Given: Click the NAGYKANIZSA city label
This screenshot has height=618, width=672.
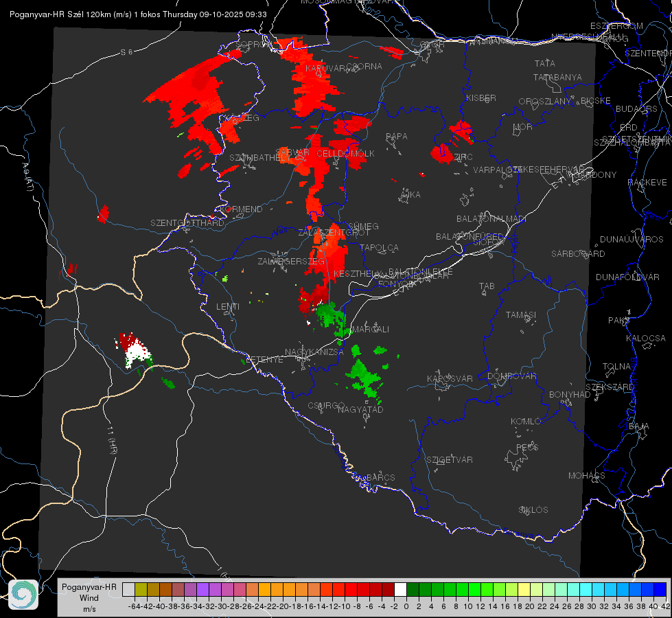Looking at the screenshot, I should pyautogui.click(x=314, y=352).
